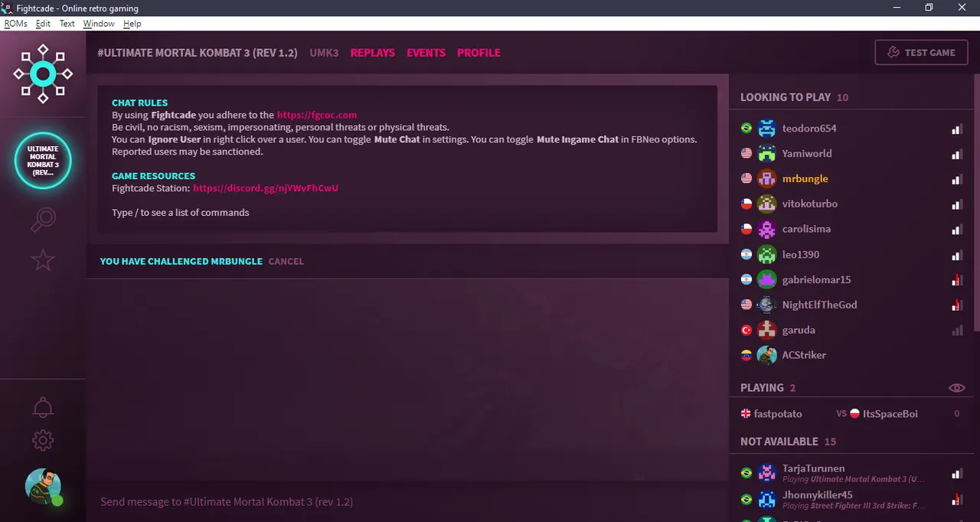Minimize the Fightcade window
The image size is (980, 522).
click(x=896, y=8)
